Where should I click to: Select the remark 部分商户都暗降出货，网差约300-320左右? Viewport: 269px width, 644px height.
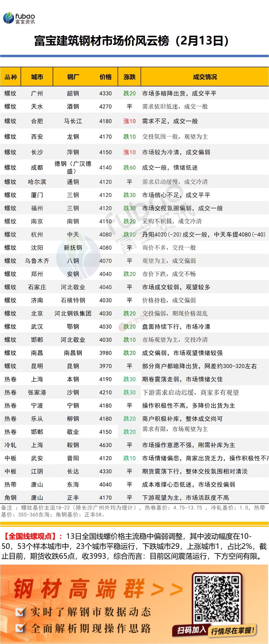coord(200,366)
